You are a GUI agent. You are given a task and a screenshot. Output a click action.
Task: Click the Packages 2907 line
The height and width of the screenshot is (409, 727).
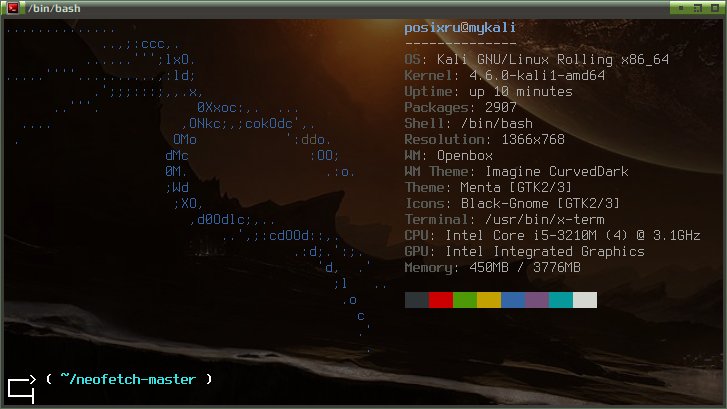(460, 108)
